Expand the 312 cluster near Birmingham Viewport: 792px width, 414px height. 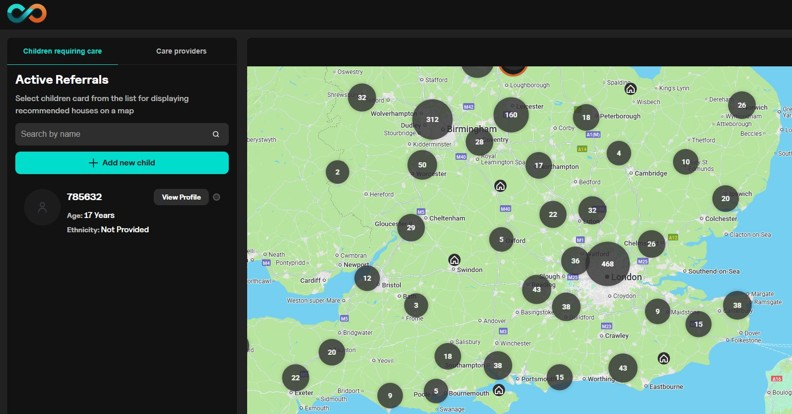pyautogui.click(x=432, y=119)
